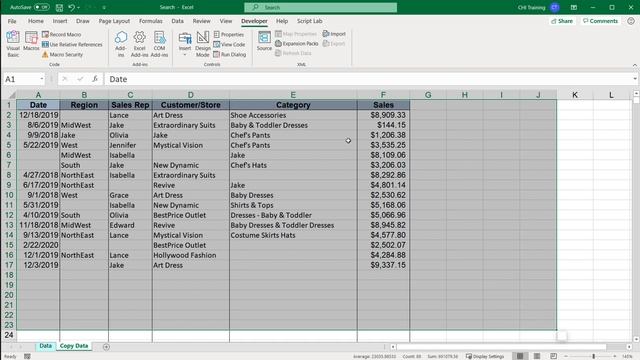Screen dimensions: 640x360
Task: Click cell with Extraordinary Suits in row 3
Action: 191,125
